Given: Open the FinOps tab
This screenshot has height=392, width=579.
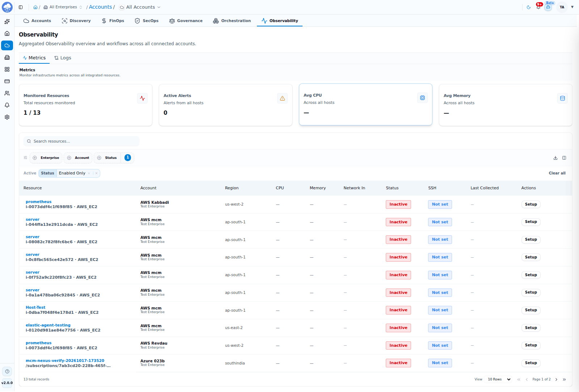Looking at the screenshot, I should [113, 21].
